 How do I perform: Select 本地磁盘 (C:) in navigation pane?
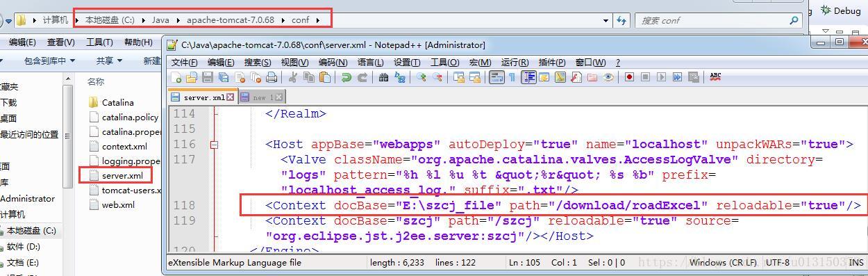(31, 230)
